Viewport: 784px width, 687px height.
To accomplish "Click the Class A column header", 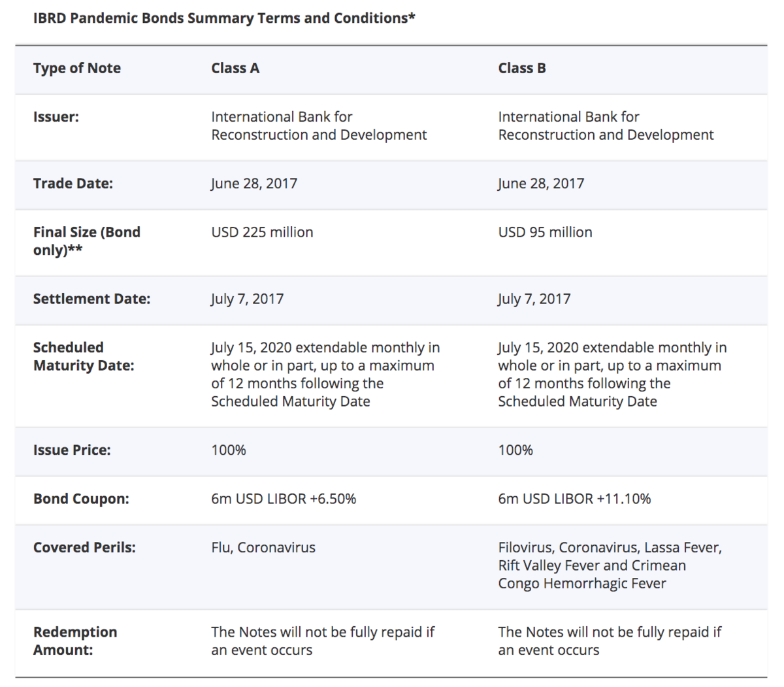I will click(x=235, y=68).
